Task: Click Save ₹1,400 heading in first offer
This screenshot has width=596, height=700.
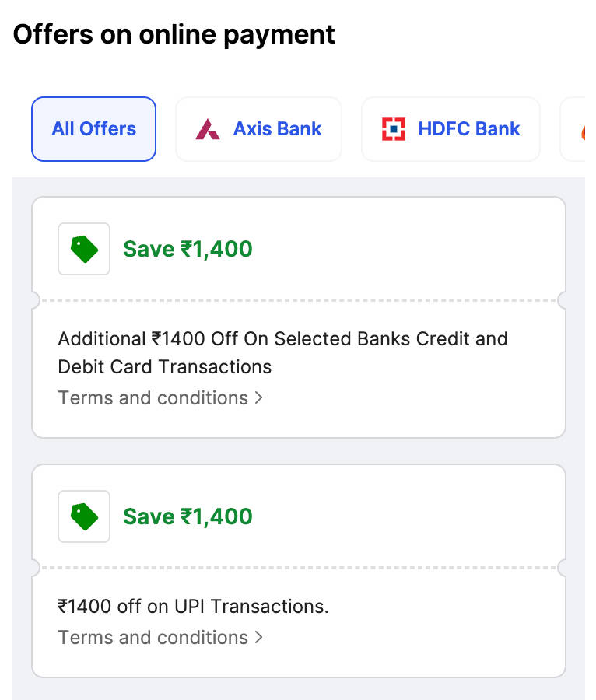Action: click(188, 249)
